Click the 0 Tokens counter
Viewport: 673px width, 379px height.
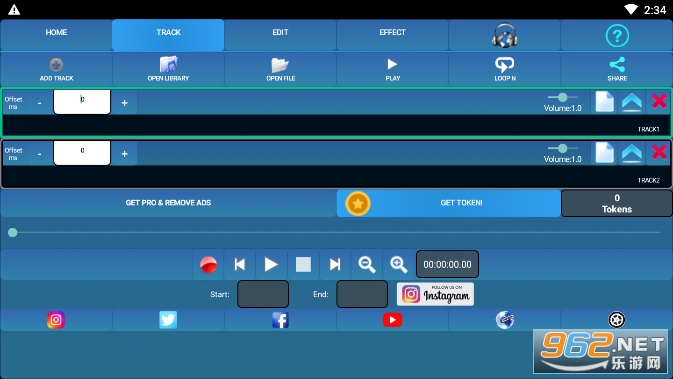[x=617, y=203]
